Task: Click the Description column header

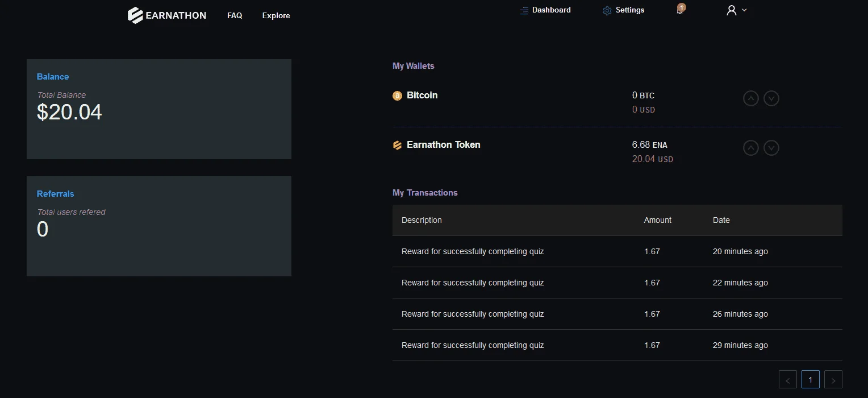Action: [422, 220]
